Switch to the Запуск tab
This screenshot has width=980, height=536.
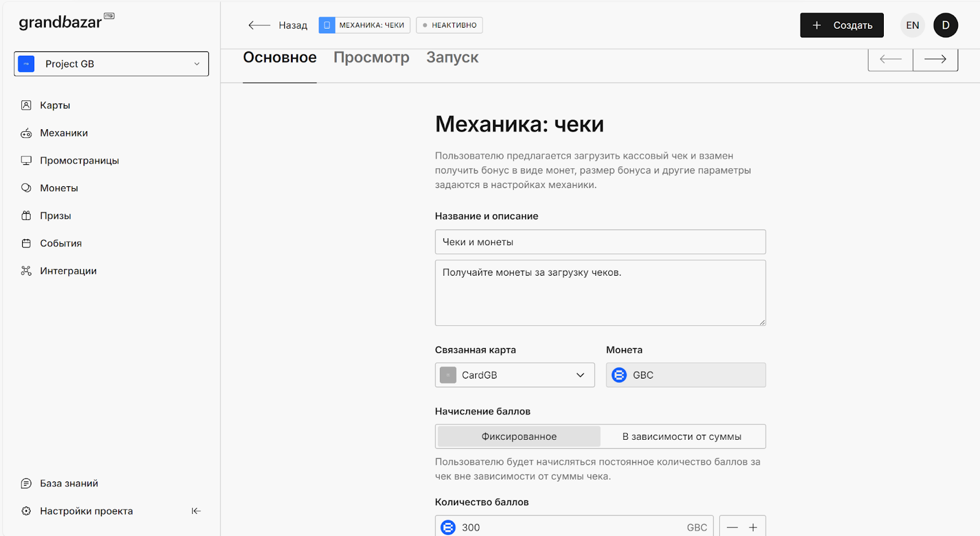pos(453,58)
